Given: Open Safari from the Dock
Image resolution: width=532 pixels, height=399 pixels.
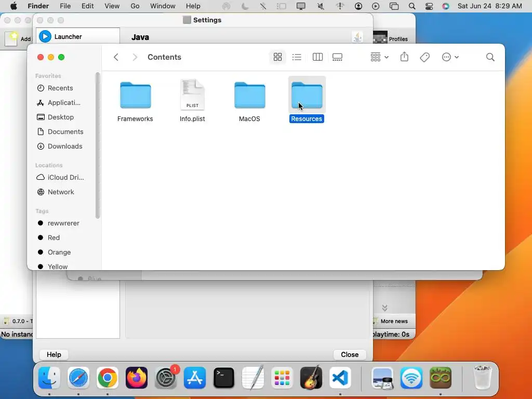Looking at the screenshot, I should click(78, 378).
